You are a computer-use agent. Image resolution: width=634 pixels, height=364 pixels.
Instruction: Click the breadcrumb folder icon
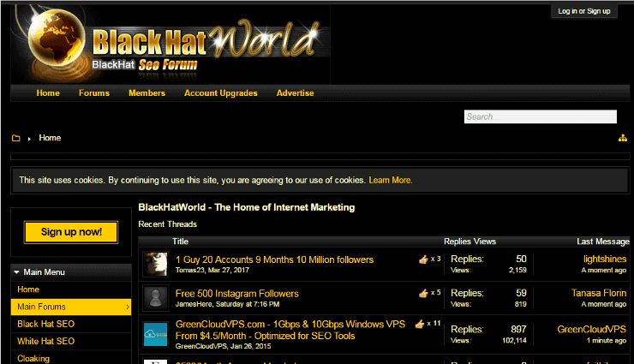click(x=16, y=138)
